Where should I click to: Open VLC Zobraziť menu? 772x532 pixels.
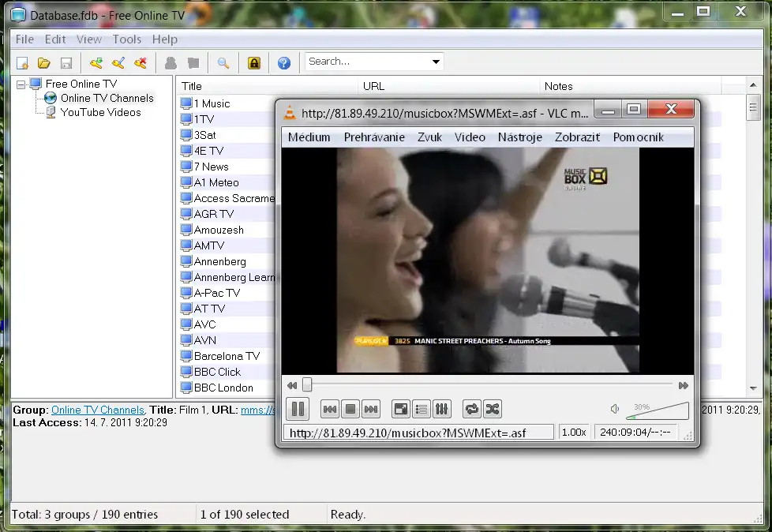578,137
